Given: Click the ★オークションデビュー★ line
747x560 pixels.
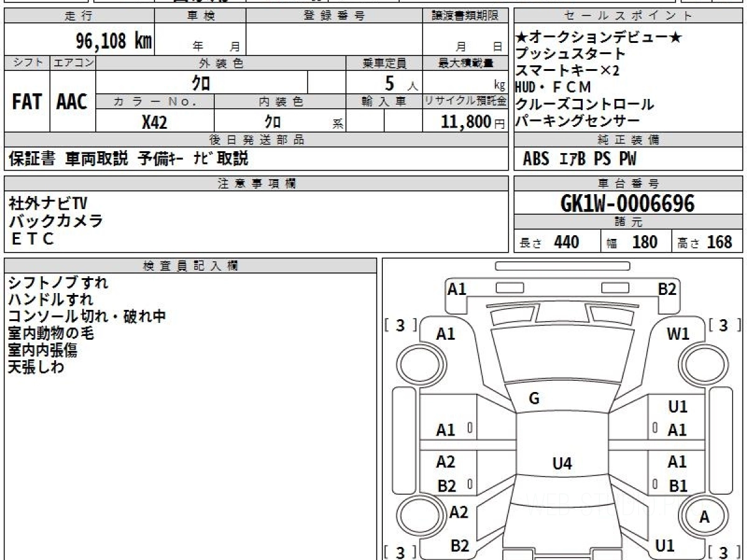Looking at the screenshot, I should (599, 38).
